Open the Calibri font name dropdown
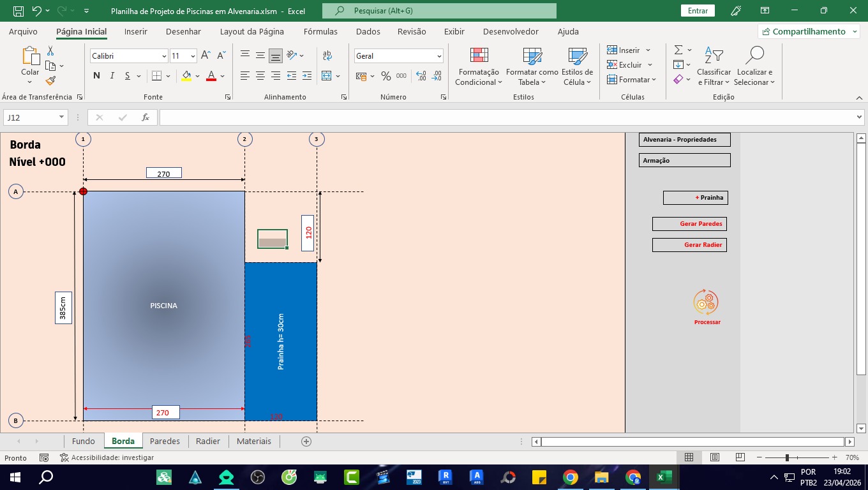Viewport: 868px width, 490px height. (164, 56)
